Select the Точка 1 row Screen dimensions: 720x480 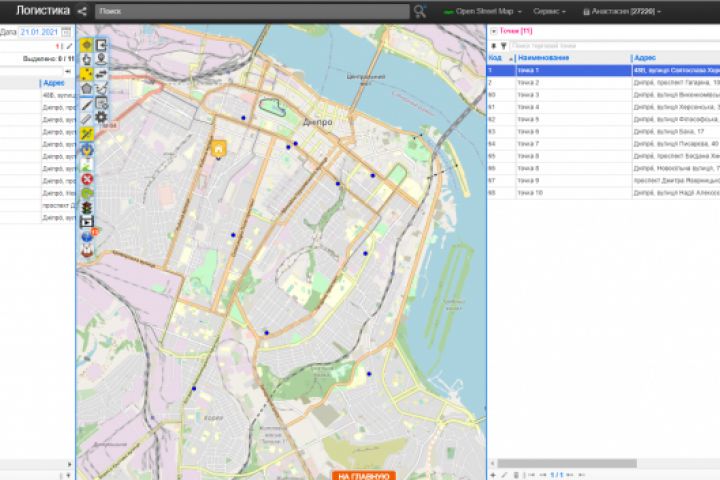pos(603,71)
